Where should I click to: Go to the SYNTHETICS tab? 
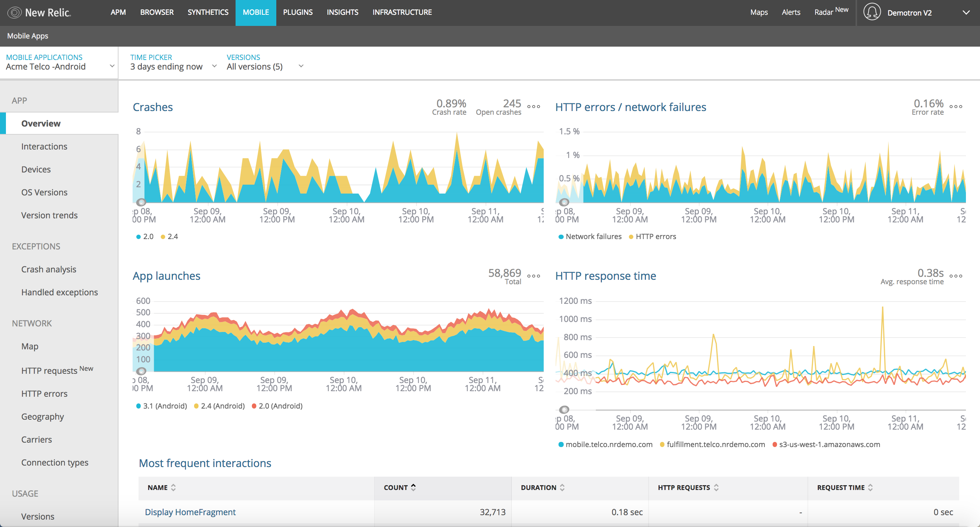click(x=208, y=12)
